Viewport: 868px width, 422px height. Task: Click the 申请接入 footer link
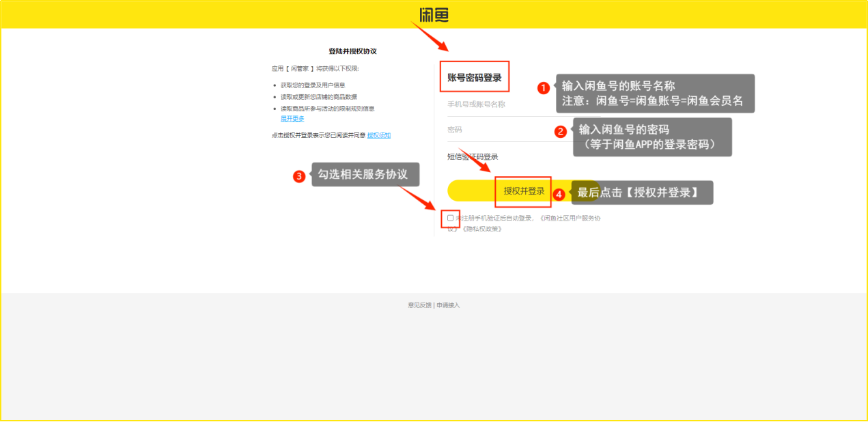pyautogui.click(x=448, y=305)
